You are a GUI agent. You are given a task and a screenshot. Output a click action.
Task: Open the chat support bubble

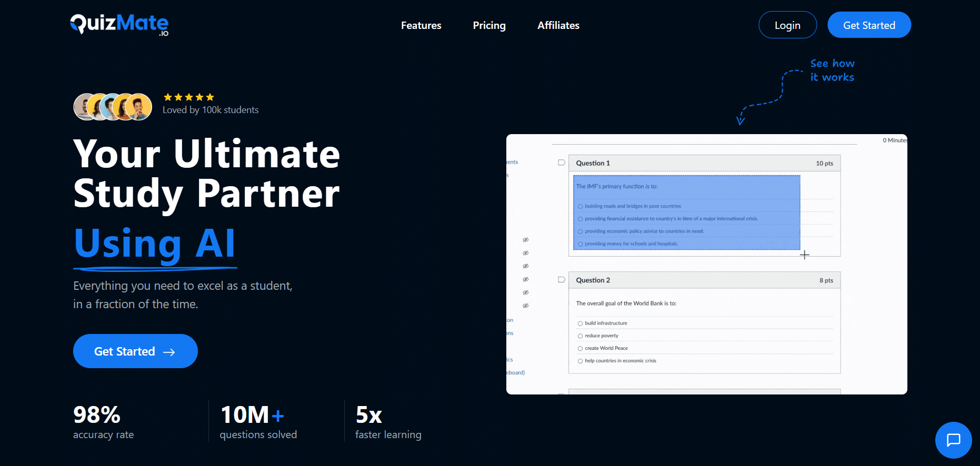pyautogui.click(x=953, y=440)
